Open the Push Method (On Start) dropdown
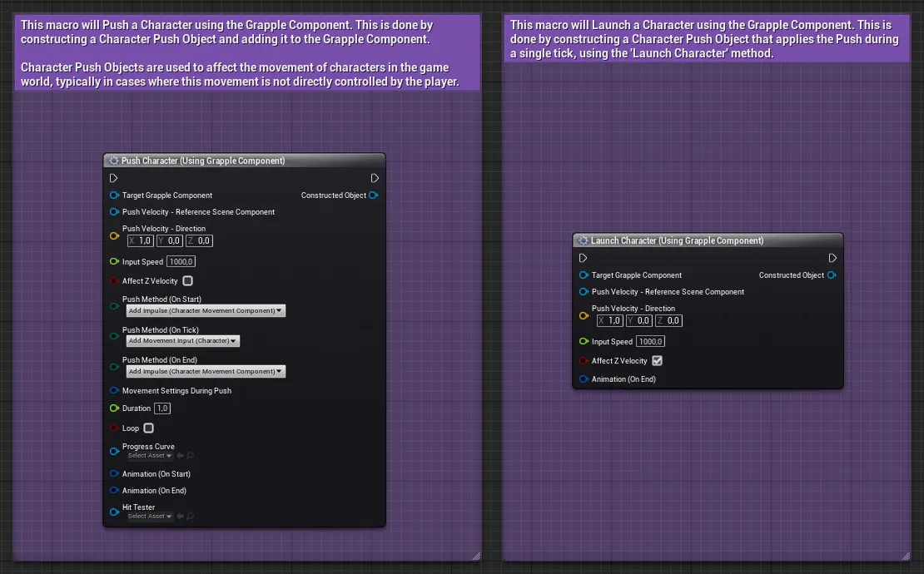The image size is (924, 574). (x=206, y=310)
